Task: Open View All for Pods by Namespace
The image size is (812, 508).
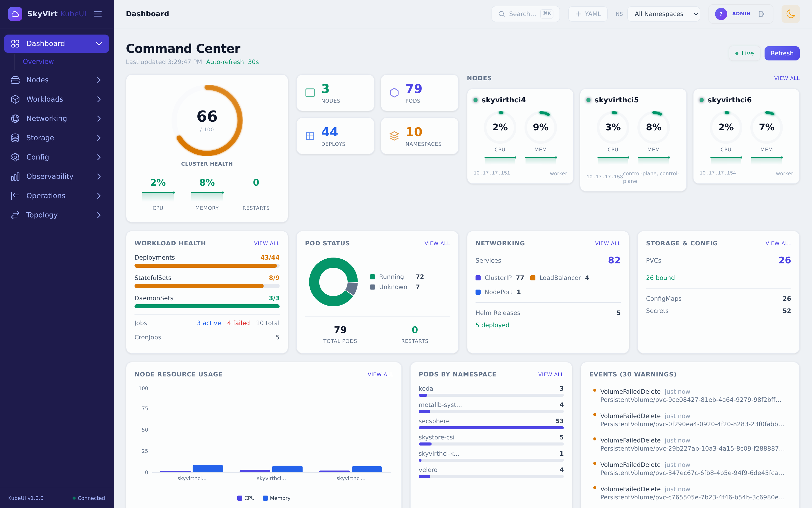Action: point(551,374)
